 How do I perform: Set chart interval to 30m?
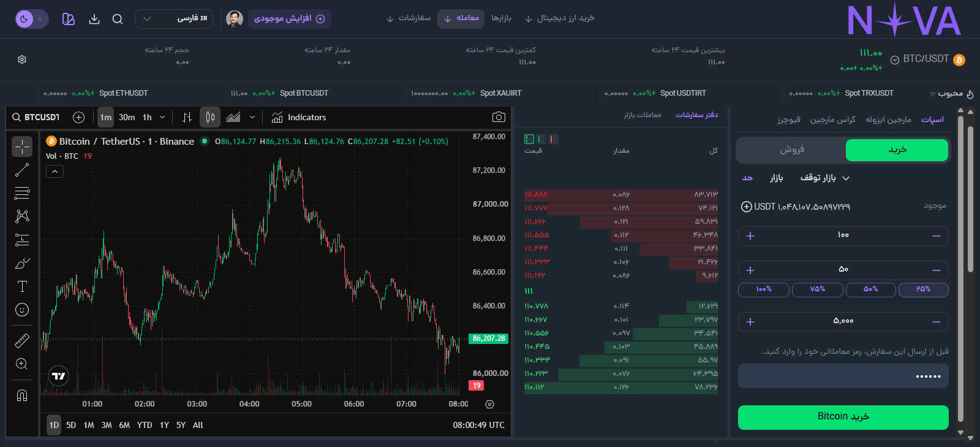[127, 117]
